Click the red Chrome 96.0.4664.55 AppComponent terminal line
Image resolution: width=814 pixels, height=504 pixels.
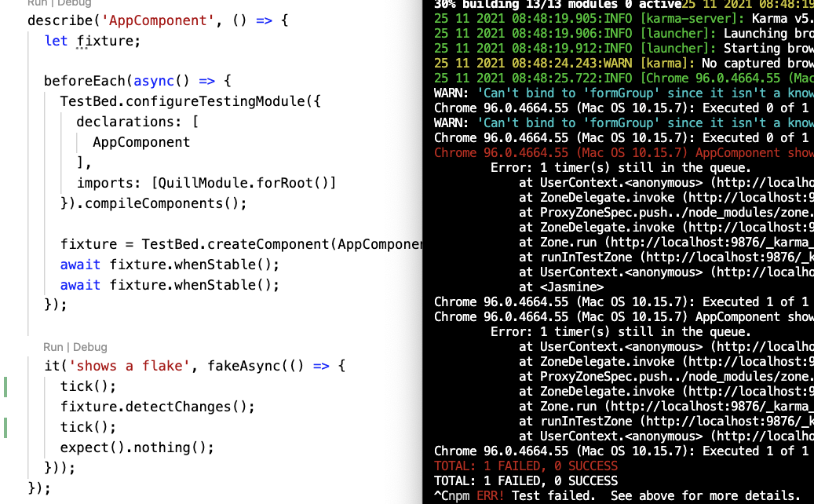coord(623,153)
